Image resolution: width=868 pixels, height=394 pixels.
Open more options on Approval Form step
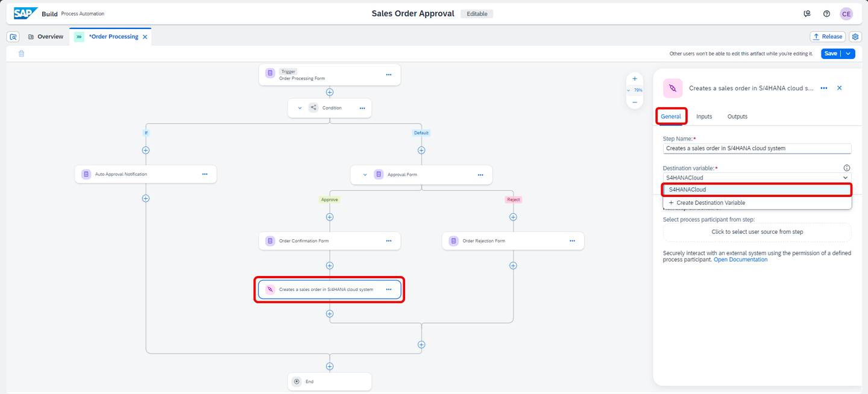(x=480, y=175)
